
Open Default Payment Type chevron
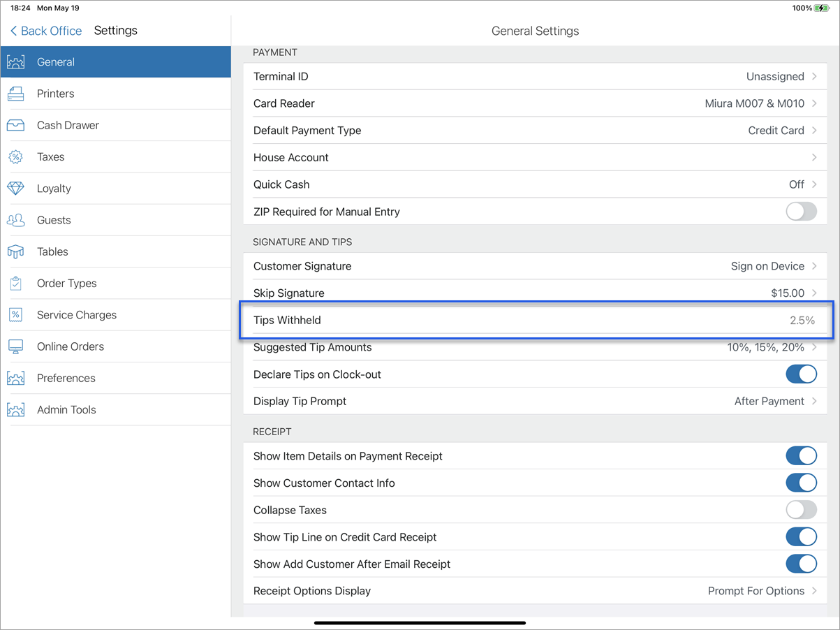pos(814,131)
